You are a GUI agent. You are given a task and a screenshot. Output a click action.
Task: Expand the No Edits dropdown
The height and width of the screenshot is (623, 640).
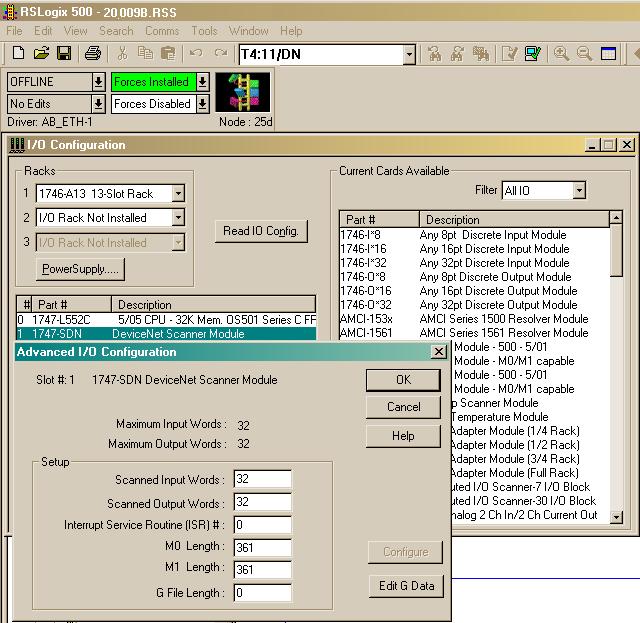(x=98, y=104)
